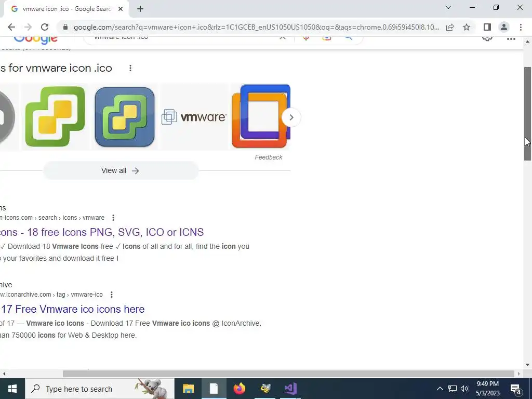Open options for the iconarchive.com result
Viewport: 532px width, 399px height.
[x=111, y=295]
